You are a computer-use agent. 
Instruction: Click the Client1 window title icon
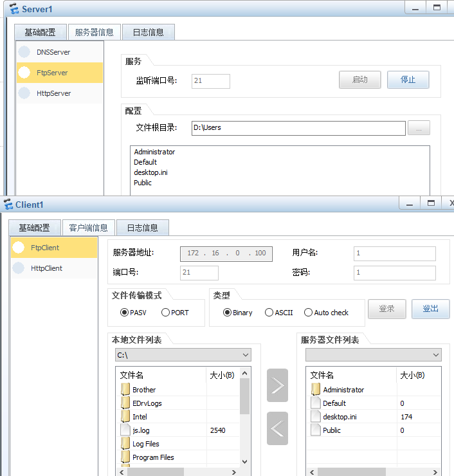[x=8, y=205]
